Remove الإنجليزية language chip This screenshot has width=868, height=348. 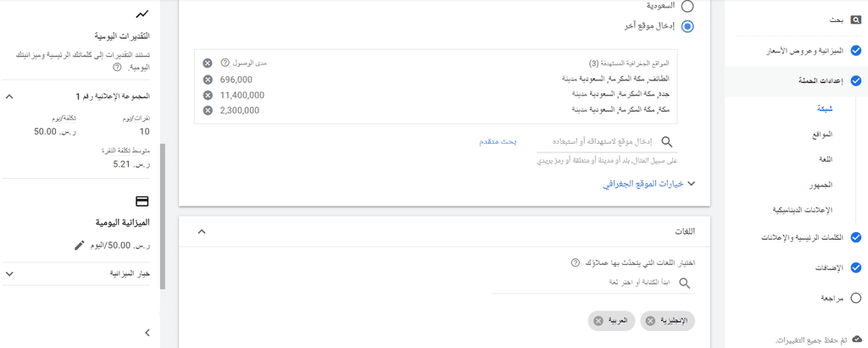click(x=650, y=321)
